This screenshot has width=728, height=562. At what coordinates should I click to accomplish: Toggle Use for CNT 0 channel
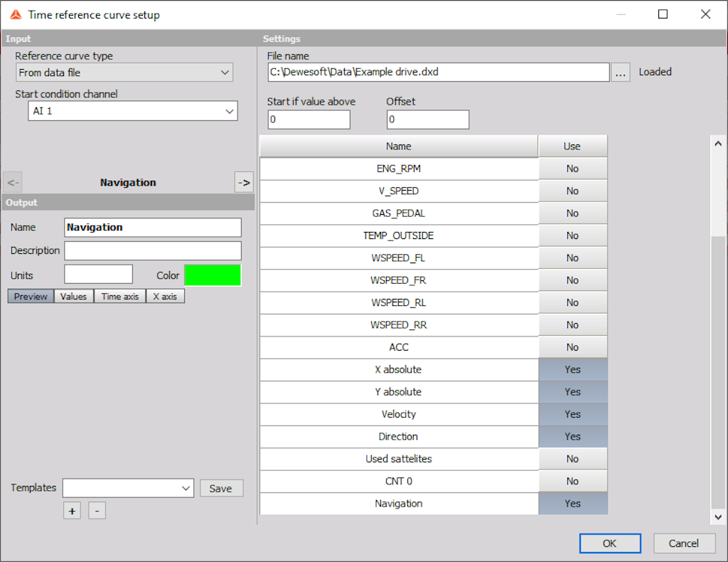pyautogui.click(x=572, y=481)
